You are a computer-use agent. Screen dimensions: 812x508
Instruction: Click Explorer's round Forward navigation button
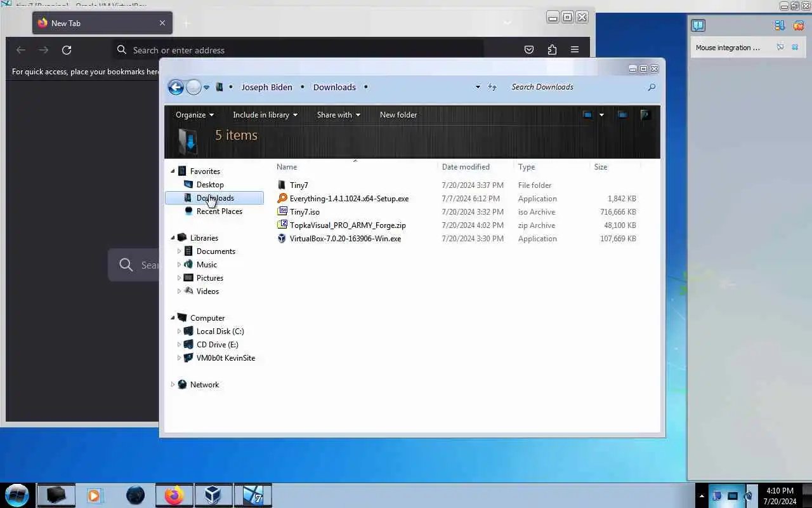click(x=193, y=88)
